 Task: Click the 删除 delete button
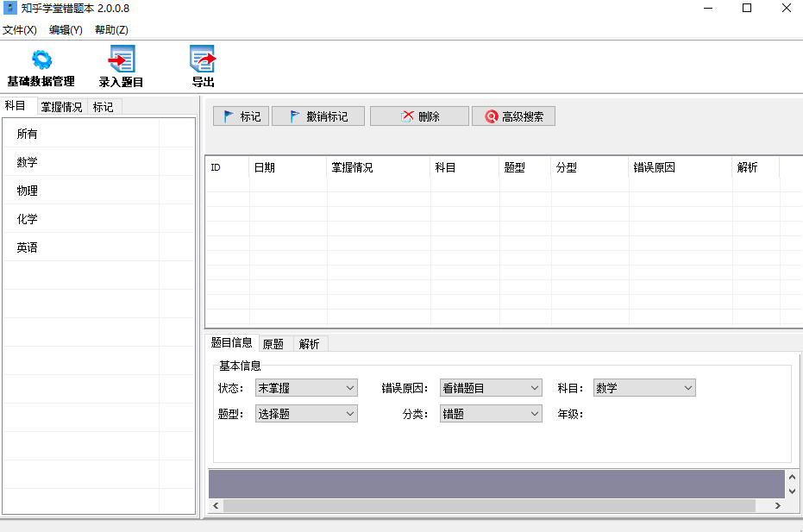(x=419, y=116)
